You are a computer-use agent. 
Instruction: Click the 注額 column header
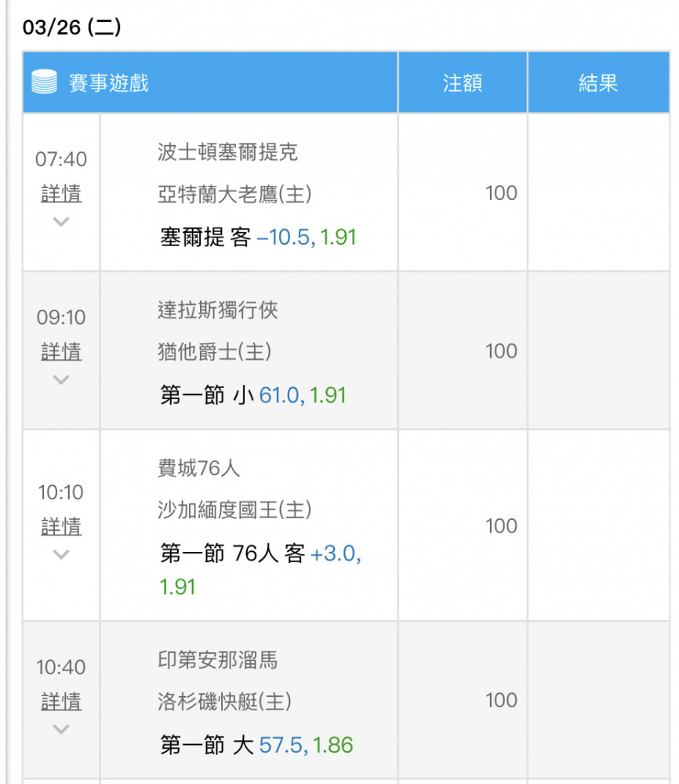(462, 83)
